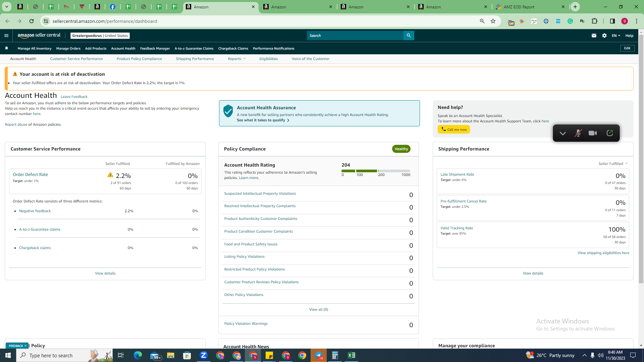
Task: Open the Customer Service Performance tab
Action: point(76,59)
